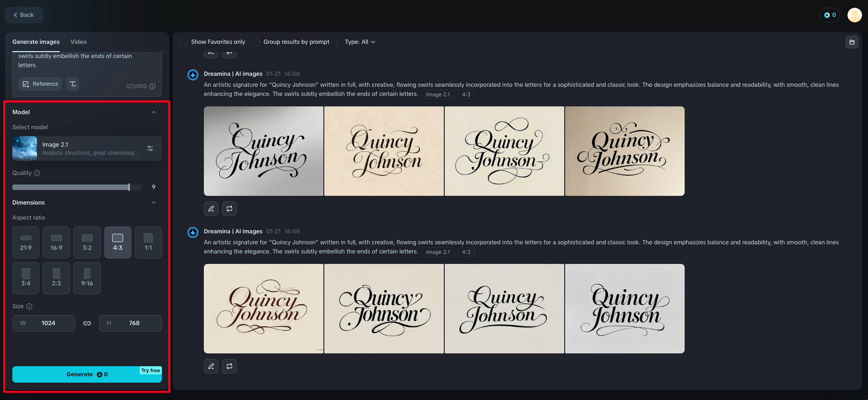Image resolution: width=868 pixels, height=400 pixels.
Task: Click the height input field
Action: tap(130, 323)
